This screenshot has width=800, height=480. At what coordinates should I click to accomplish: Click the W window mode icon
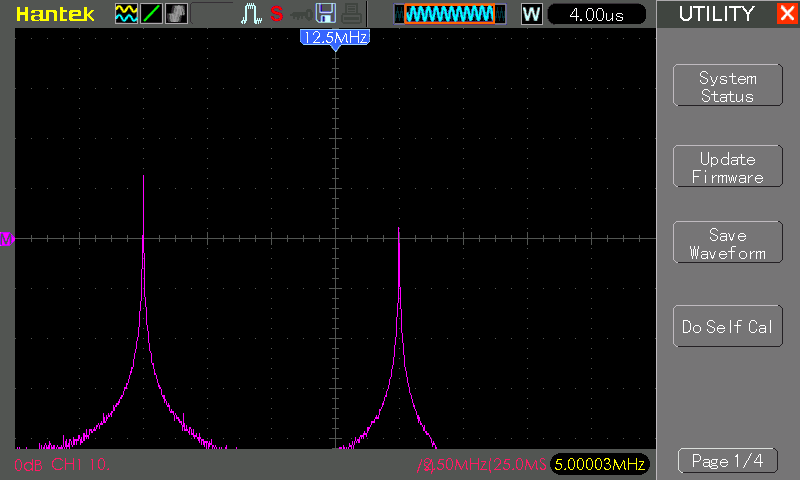coord(532,14)
